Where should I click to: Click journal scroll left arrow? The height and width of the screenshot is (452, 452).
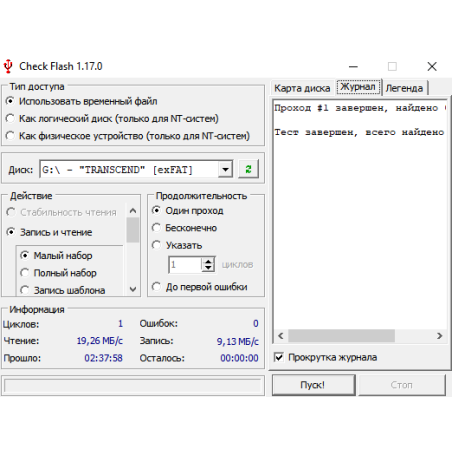pos(281,336)
